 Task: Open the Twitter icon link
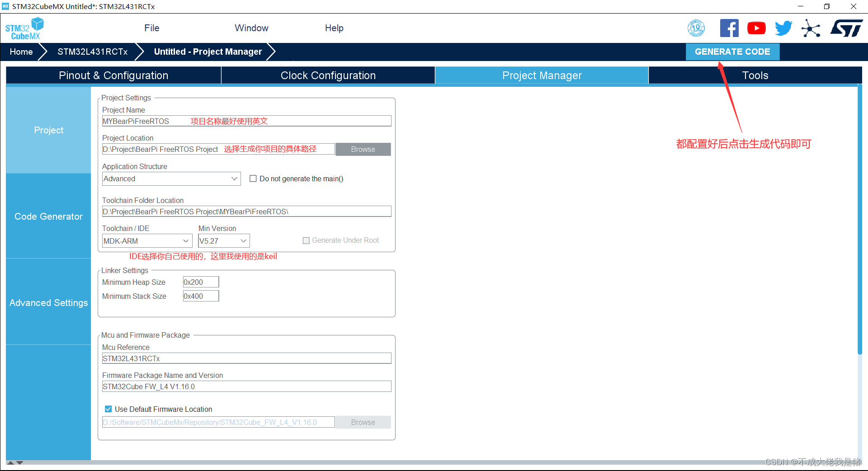[x=783, y=28]
